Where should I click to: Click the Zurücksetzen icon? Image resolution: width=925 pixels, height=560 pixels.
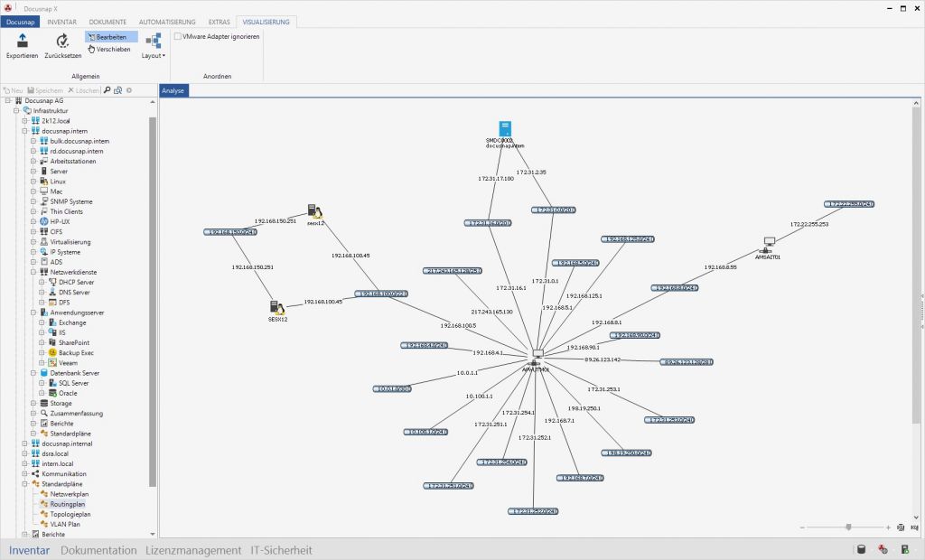tap(61, 45)
